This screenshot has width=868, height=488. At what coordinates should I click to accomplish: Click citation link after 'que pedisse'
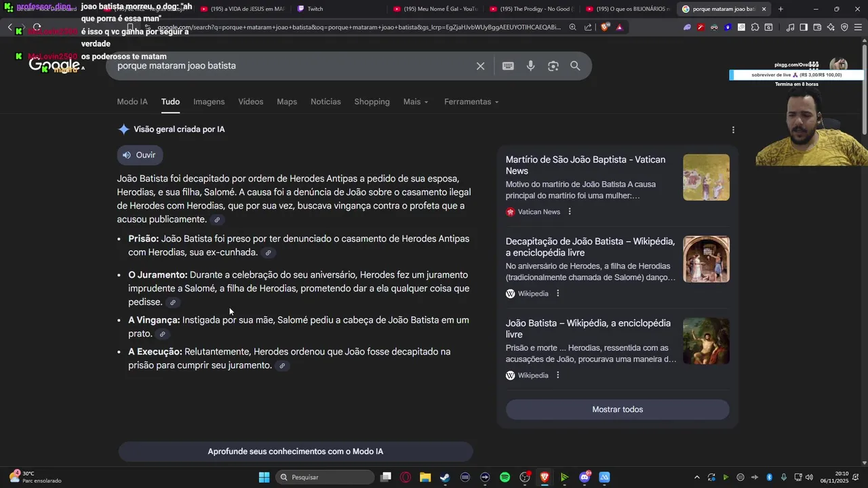173,302
